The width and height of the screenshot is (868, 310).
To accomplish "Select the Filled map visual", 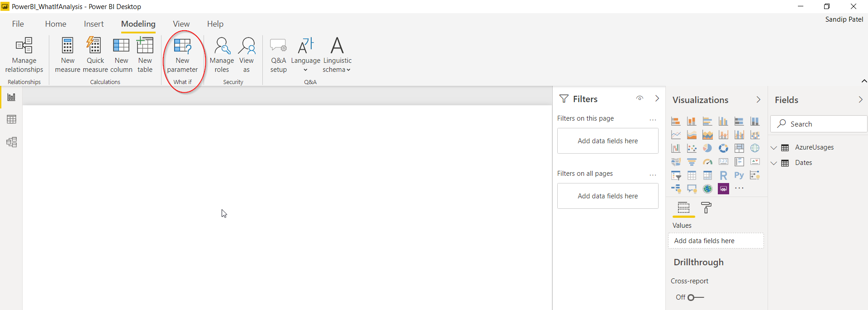I will 676,162.
